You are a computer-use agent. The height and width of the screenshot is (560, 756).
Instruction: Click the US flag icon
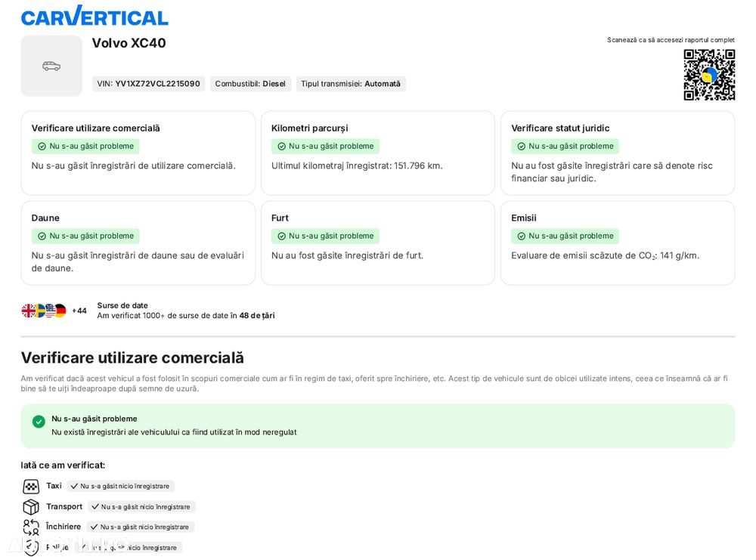pos(50,311)
